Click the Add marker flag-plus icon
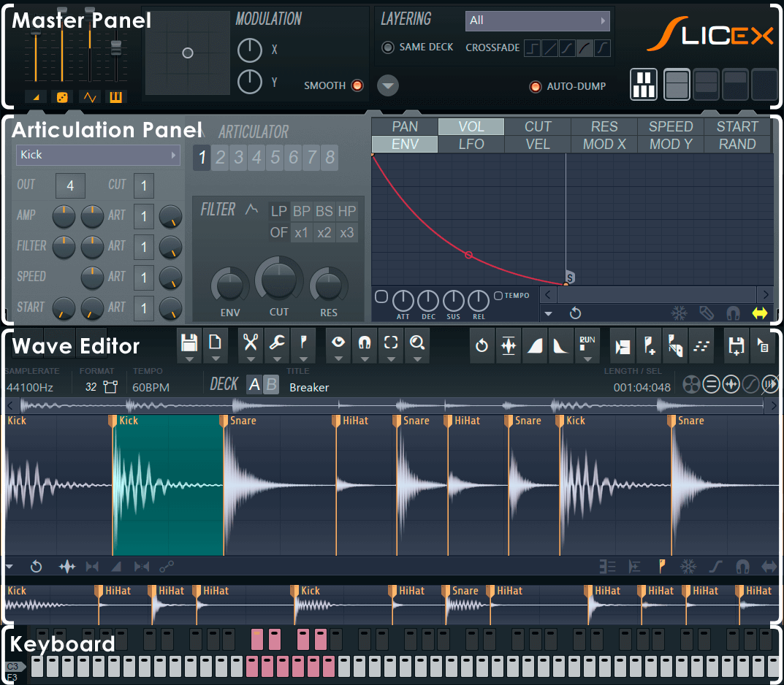784x685 pixels. point(649,345)
